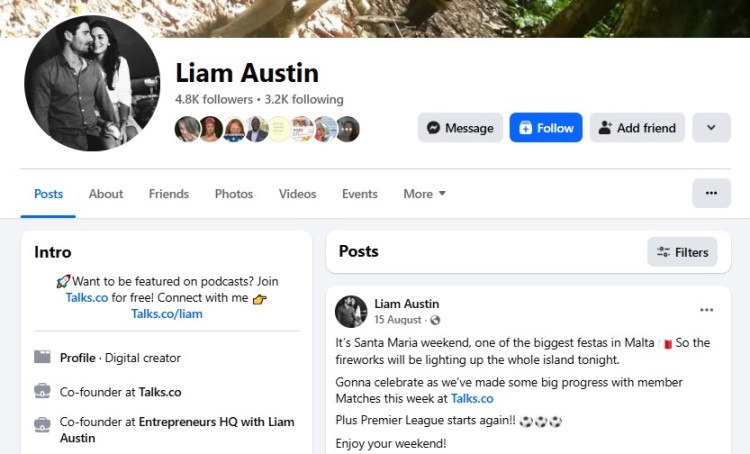Open the Events tab
Screen dimensions: 750x454
click(x=360, y=194)
